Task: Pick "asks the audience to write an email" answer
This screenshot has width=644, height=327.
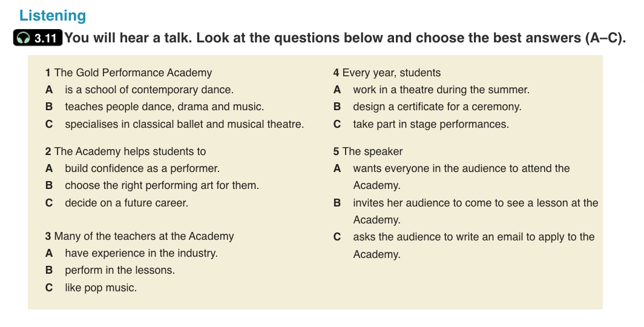Action: 473,237
